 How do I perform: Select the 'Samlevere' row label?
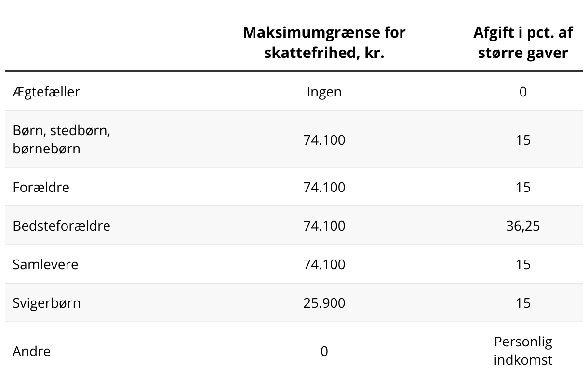(x=45, y=264)
